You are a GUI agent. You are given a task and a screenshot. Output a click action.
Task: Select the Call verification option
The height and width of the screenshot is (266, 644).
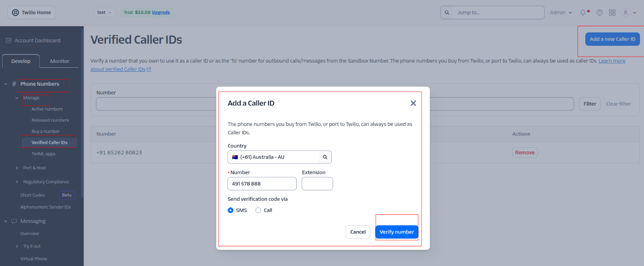coord(258,210)
